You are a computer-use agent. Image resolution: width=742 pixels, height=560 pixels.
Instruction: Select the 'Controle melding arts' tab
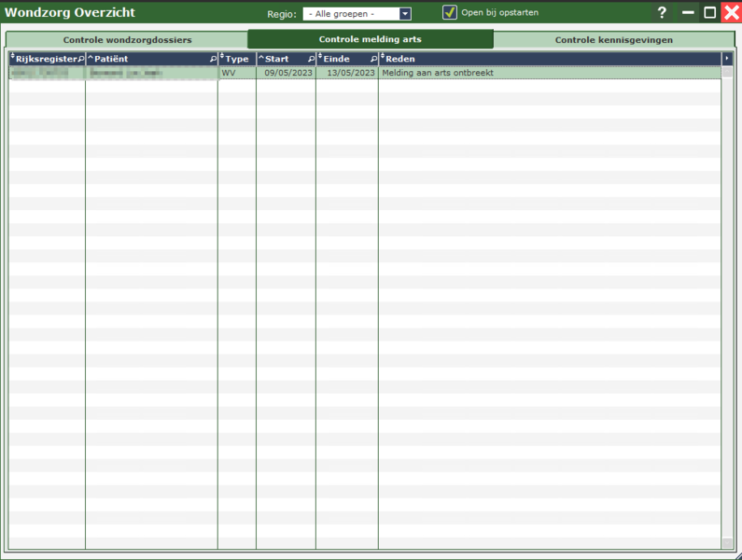pos(370,39)
